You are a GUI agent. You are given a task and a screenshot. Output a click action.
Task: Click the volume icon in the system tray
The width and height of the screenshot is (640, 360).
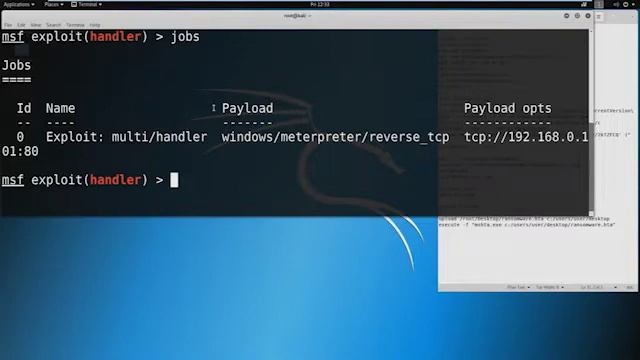pos(616,4)
